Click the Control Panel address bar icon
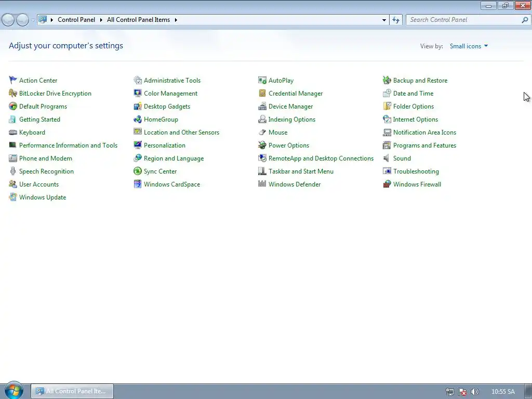The height and width of the screenshot is (399, 532). tap(43, 20)
